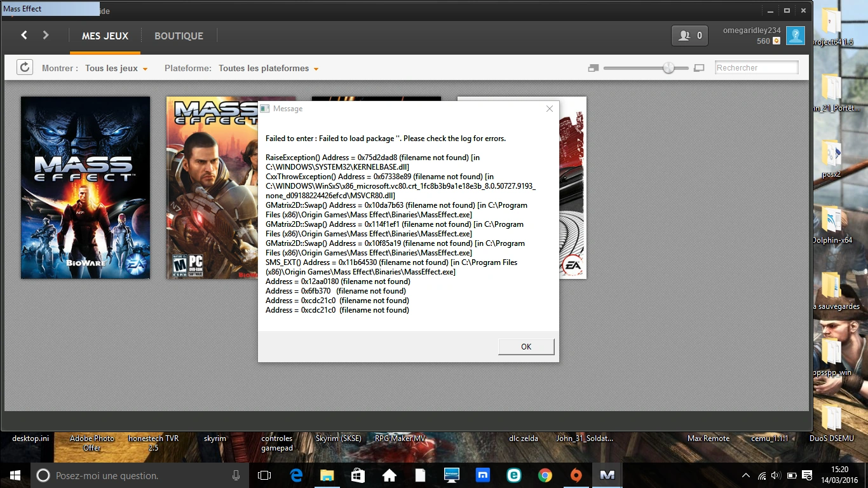Show hidden system tray icons
The image size is (868, 488).
click(745, 475)
